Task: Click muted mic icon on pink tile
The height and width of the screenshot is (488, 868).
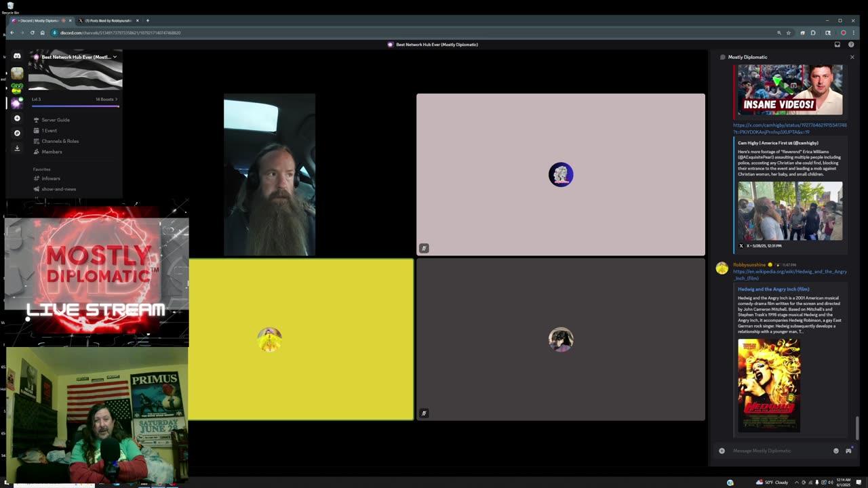Action: click(424, 248)
